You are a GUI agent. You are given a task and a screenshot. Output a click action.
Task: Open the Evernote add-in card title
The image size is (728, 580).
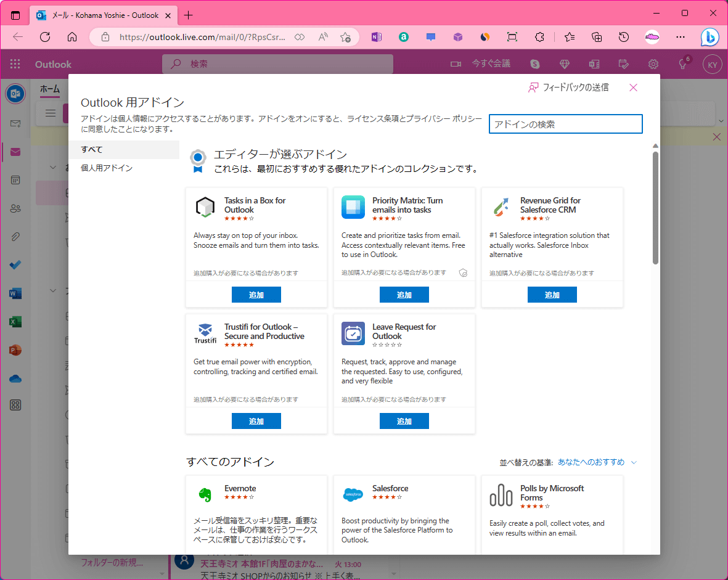(x=240, y=489)
